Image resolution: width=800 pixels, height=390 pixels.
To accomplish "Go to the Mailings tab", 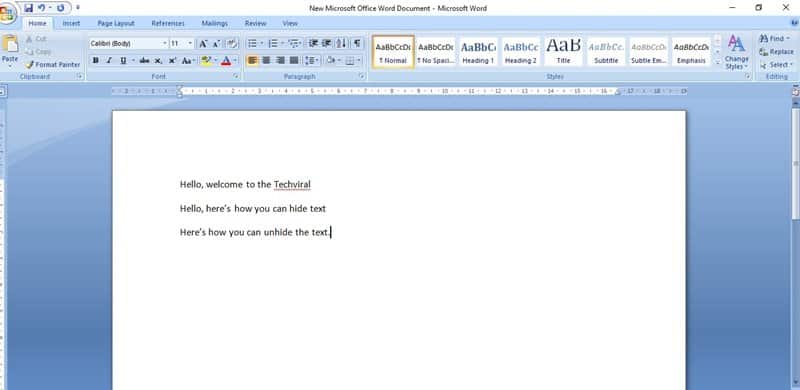I will click(214, 23).
